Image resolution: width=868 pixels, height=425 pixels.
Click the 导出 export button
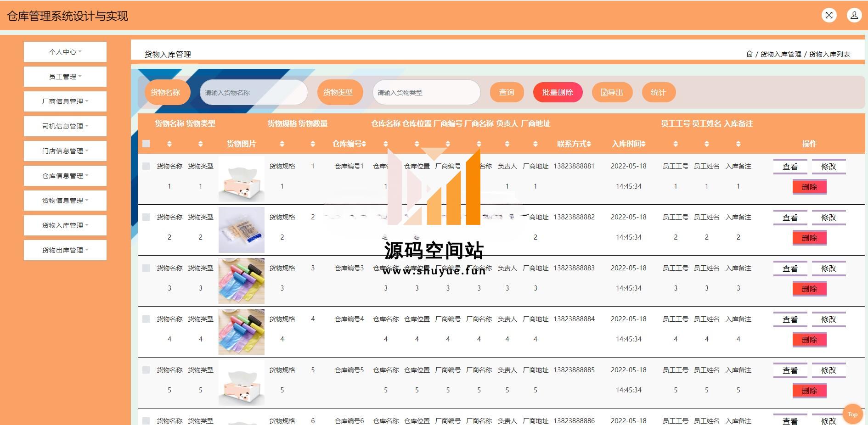612,92
